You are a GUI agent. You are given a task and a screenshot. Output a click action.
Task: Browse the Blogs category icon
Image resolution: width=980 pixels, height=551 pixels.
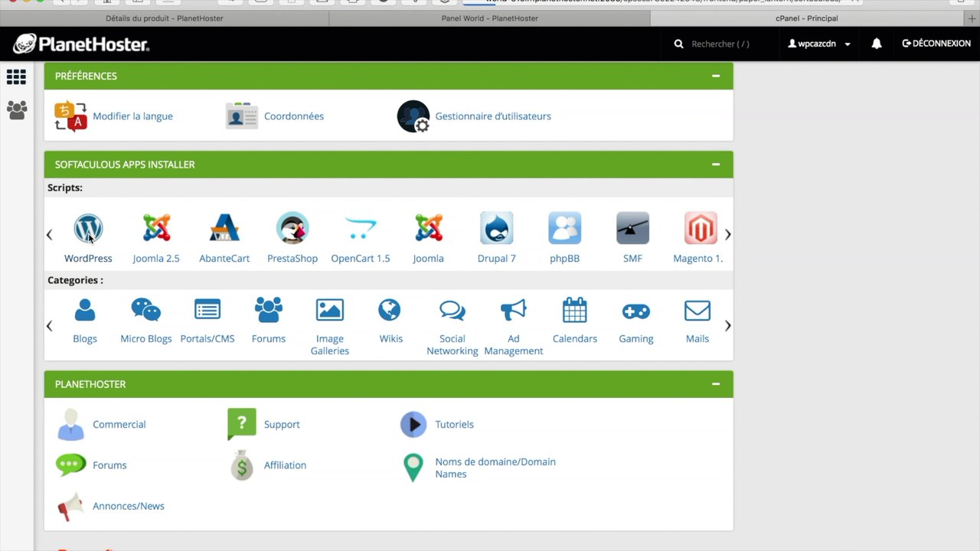85,310
